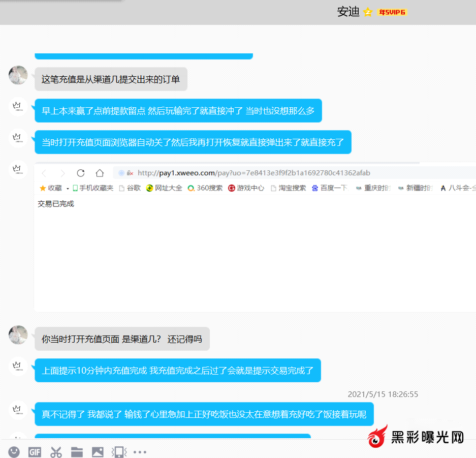This screenshot has width=476, height=458.
Task: Click avatar beside 这笔充值 message
Action: point(18,75)
